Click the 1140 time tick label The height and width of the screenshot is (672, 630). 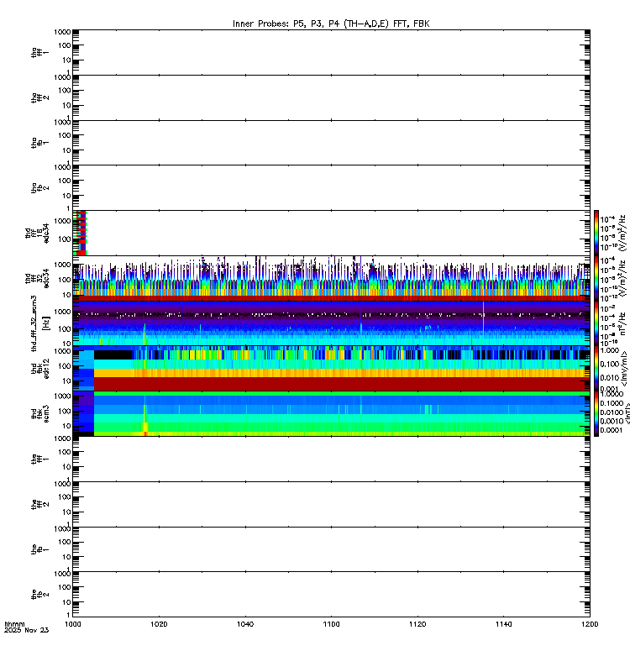pos(503,624)
